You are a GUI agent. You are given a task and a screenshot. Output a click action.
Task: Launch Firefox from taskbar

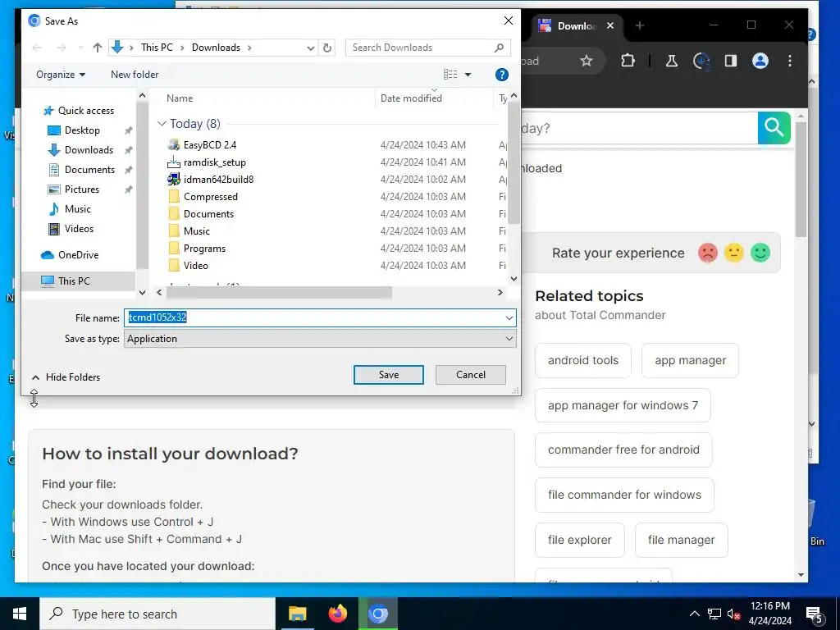pyautogui.click(x=337, y=614)
